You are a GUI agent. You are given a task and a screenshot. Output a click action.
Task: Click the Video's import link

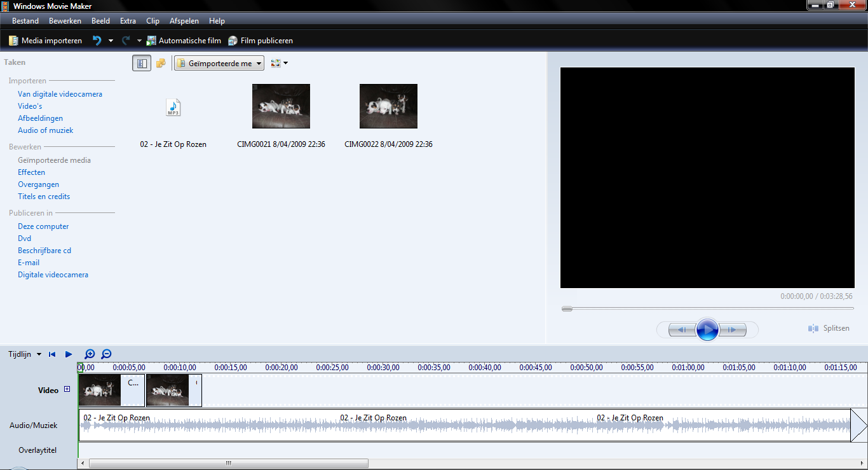(x=30, y=106)
